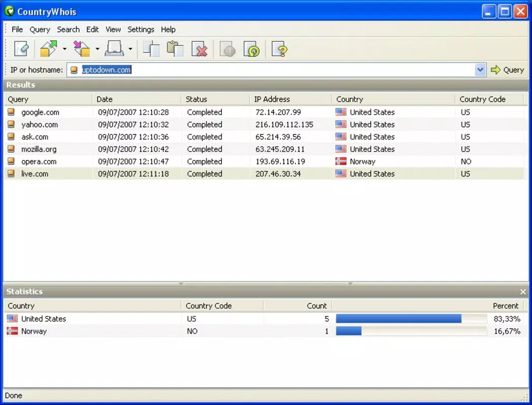Open the View menu
Screen dimensions: 532x405
(x=113, y=29)
